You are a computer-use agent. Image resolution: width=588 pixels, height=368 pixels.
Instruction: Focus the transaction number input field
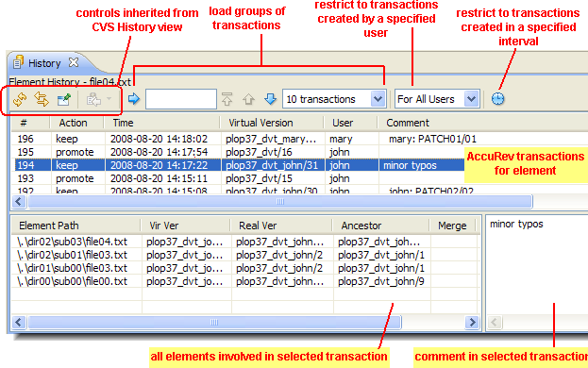[x=181, y=99]
